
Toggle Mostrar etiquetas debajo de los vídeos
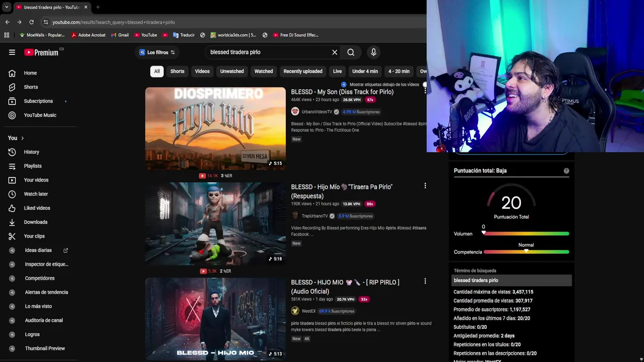click(424, 84)
